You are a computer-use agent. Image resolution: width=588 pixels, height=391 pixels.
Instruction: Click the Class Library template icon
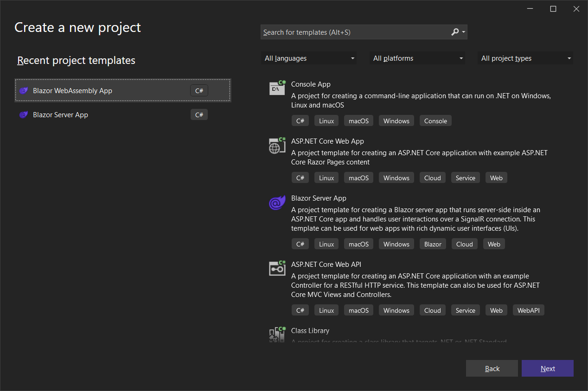[x=277, y=334]
